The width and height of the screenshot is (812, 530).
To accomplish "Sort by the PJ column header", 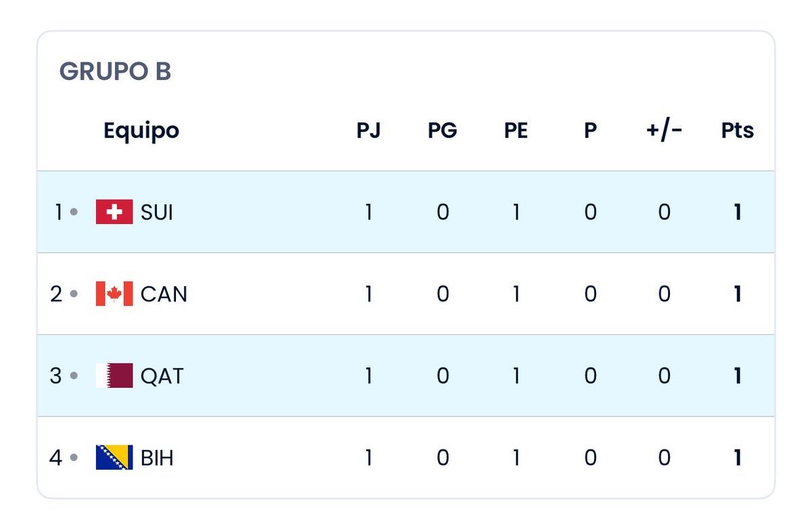I will [369, 130].
